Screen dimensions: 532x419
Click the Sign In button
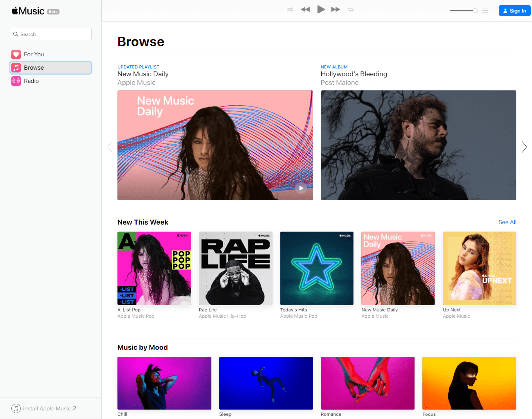[514, 11]
